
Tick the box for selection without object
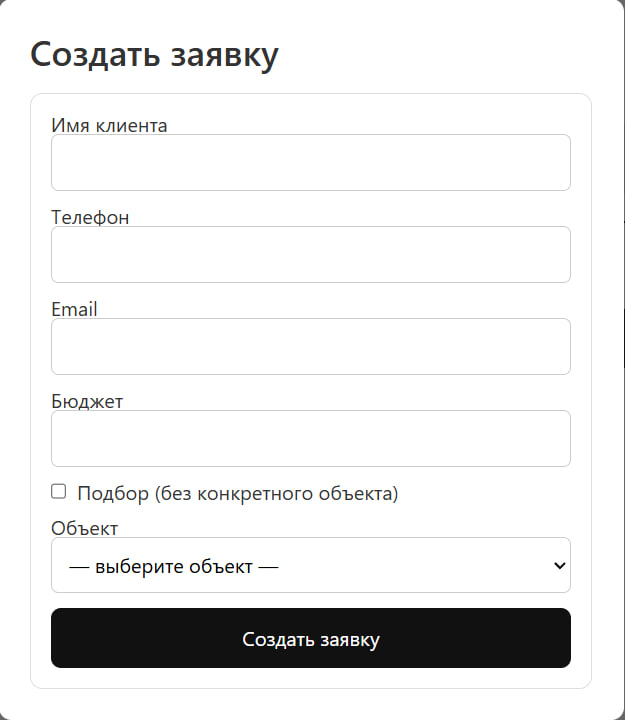(59, 492)
